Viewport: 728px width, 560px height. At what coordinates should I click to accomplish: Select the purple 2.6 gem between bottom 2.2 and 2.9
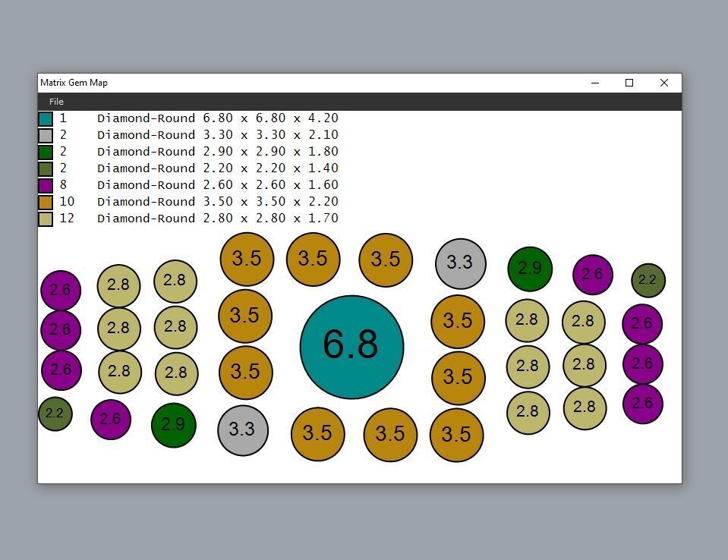pyautogui.click(x=111, y=420)
